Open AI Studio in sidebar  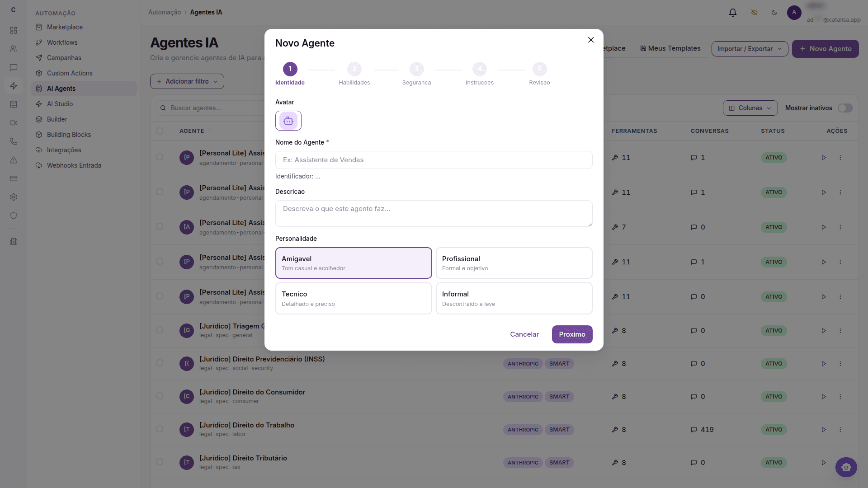tap(84, 104)
